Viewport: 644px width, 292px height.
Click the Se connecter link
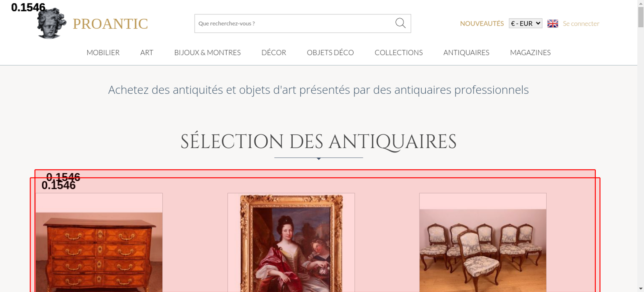click(x=581, y=23)
